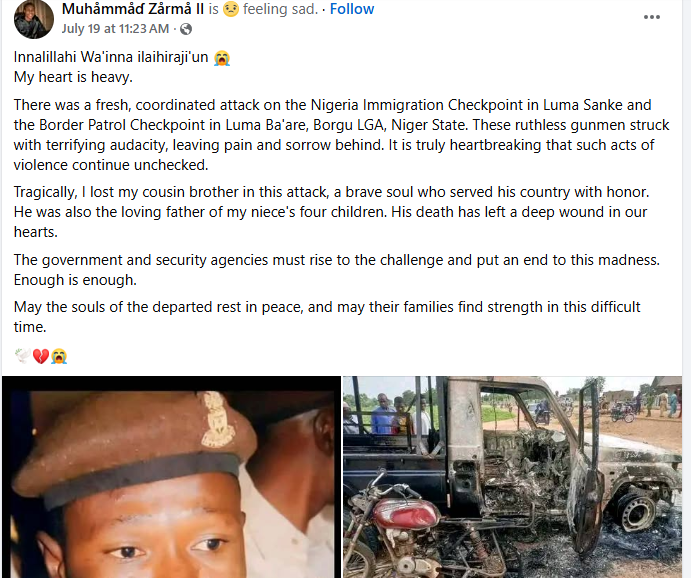Click the 'My heart is heavy.' line
Viewport: 691px width, 578px height.
click(x=74, y=76)
